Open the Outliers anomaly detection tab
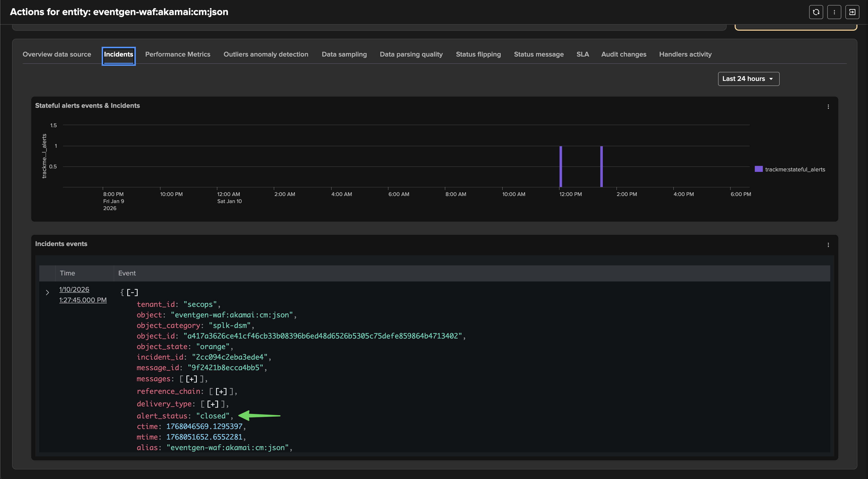 tap(265, 54)
